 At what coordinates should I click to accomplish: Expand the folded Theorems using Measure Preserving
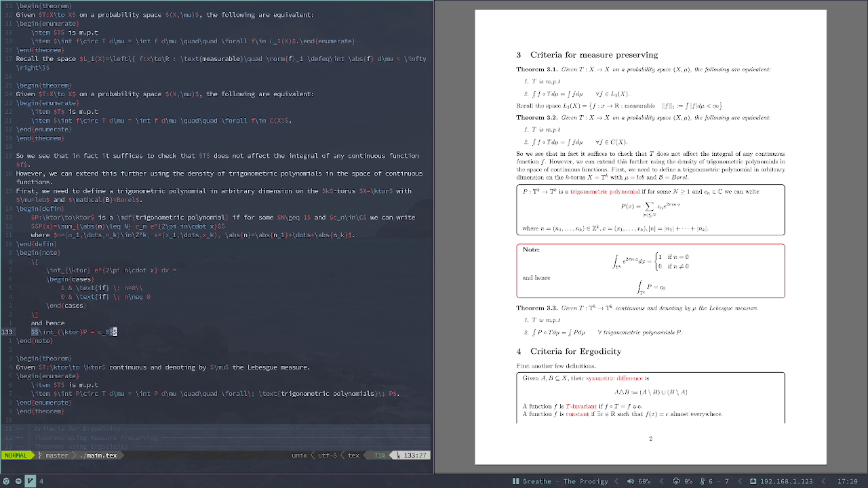[216, 438]
